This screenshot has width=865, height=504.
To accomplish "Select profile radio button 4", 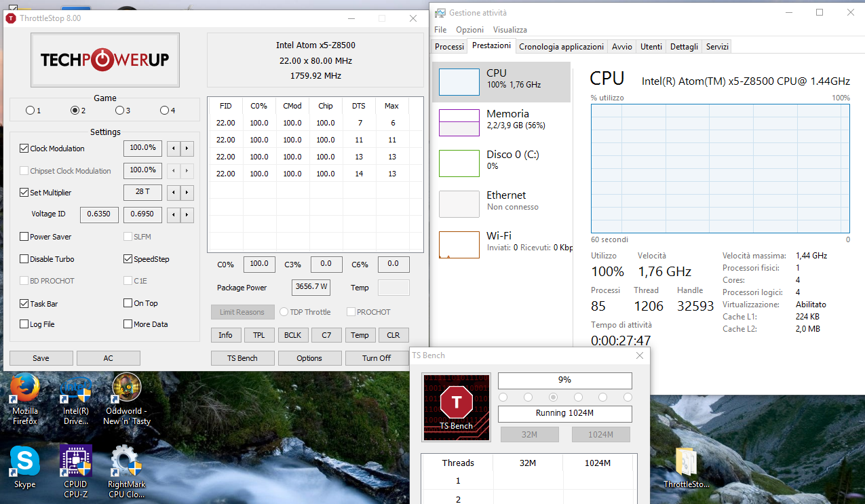I will pos(165,111).
